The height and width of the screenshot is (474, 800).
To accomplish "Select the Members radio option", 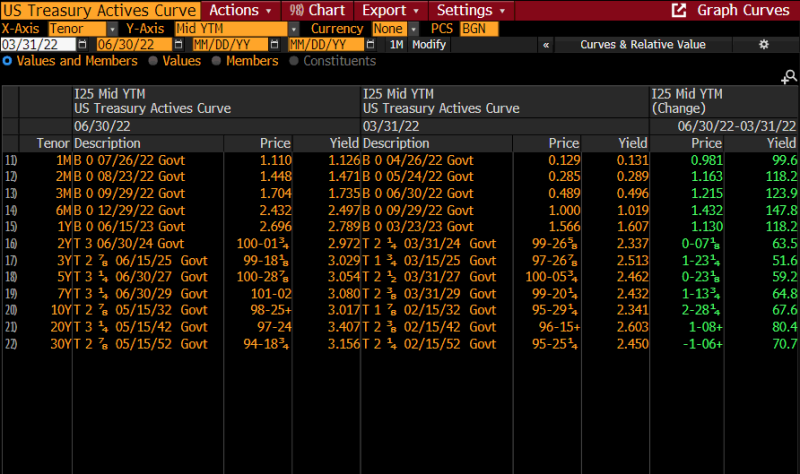I will tap(216, 61).
